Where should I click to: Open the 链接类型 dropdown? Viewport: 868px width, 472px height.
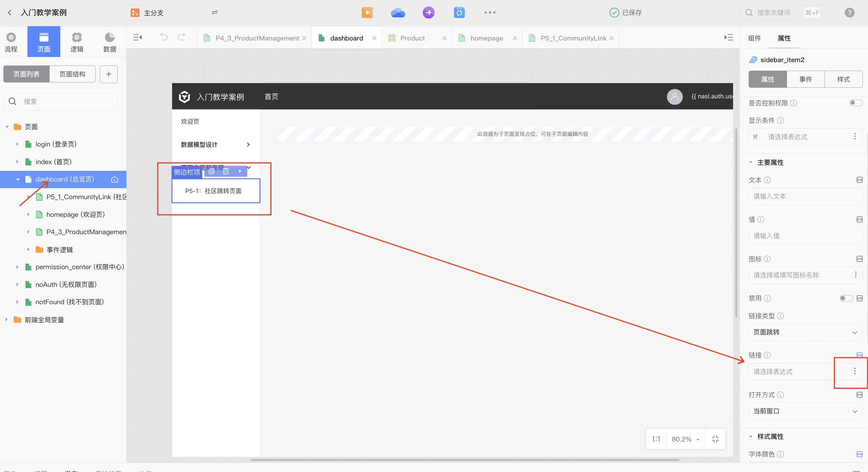point(805,332)
